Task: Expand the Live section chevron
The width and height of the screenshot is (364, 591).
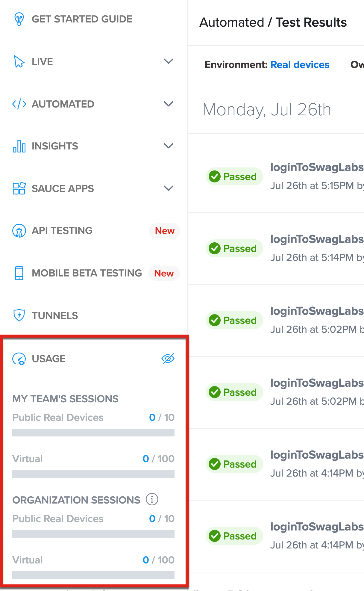Action: coord(169,61)
